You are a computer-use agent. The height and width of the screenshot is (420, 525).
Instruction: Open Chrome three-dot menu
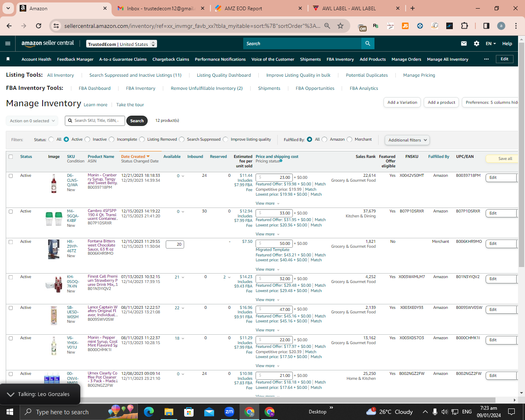[x=516, y=26]
